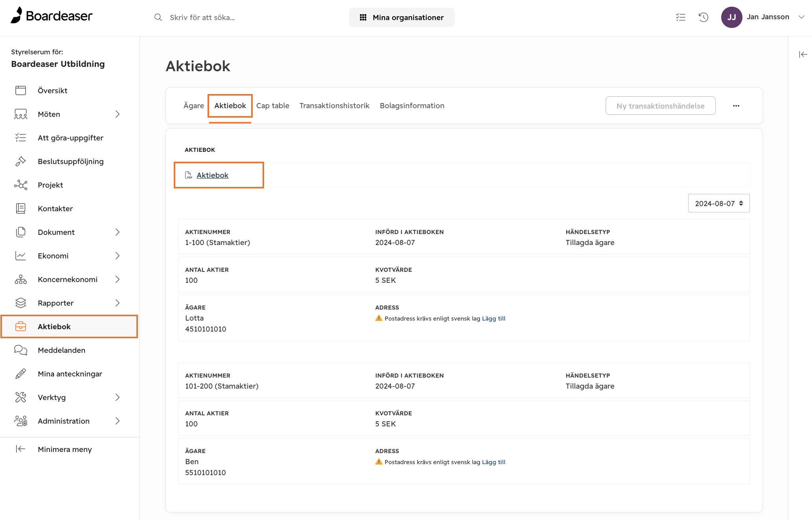Click Lägg till address for Ben
Image resolution: width=812 pixels, height=520 pixels.
494,462
